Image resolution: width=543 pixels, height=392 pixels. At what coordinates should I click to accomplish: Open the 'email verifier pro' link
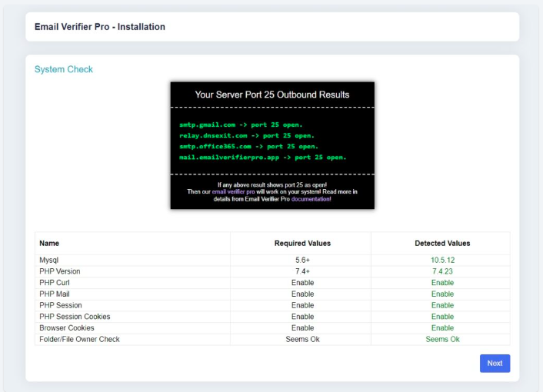(234, 191)
